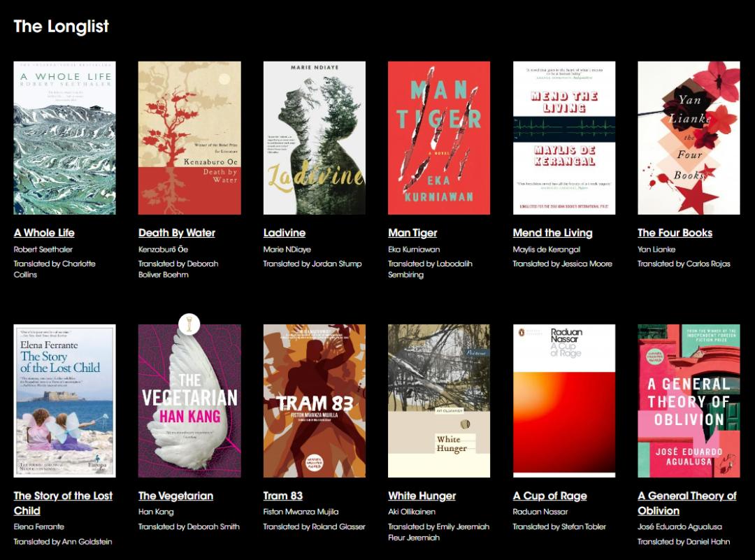Select author name Kenzaburō Ōe
Screen dimensions: 755x560
tap(163, 250)
